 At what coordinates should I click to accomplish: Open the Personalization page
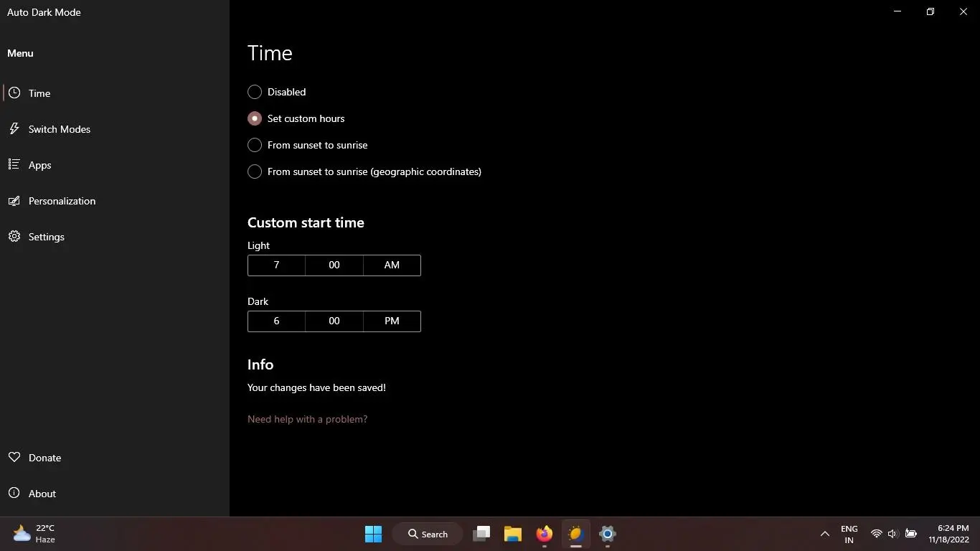[115, 201]
